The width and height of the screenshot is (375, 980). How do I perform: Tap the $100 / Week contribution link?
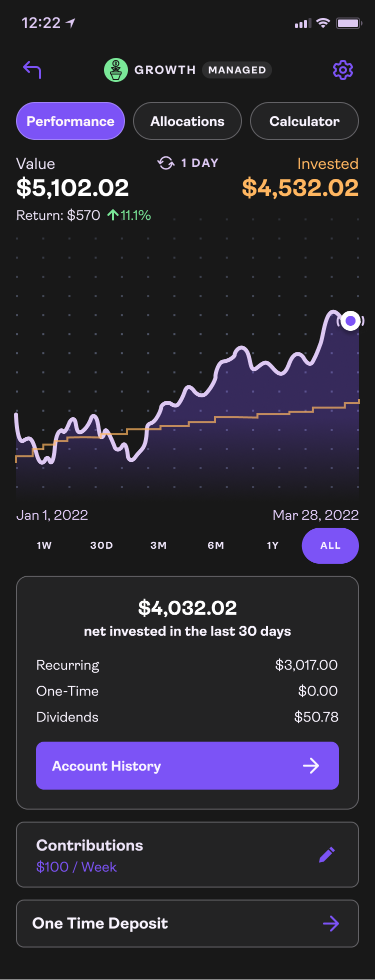tap(76, 867)
